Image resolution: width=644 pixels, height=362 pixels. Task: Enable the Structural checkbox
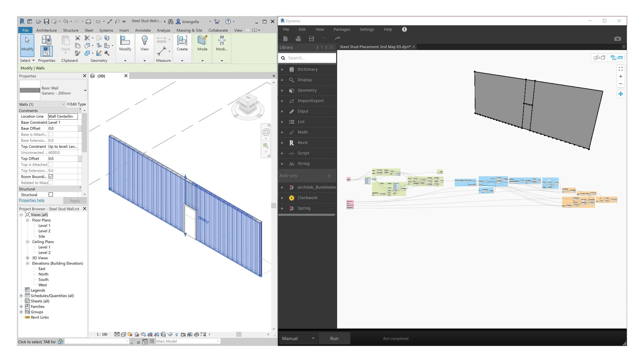[51, 195]
